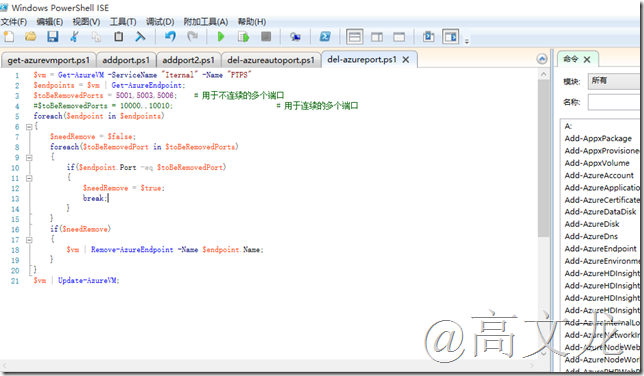Run the selection icon
This screenshot has width=644, height=376.
(243, 37)
